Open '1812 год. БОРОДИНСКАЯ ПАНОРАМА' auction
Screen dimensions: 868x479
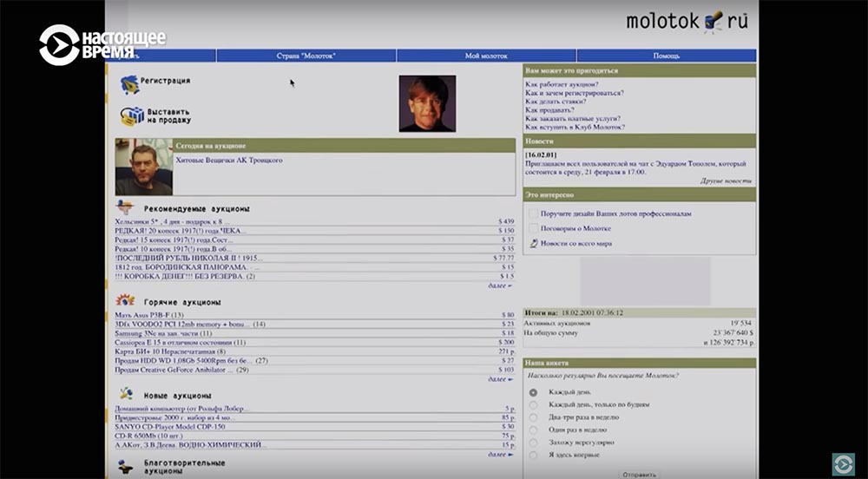click(187, 267)
